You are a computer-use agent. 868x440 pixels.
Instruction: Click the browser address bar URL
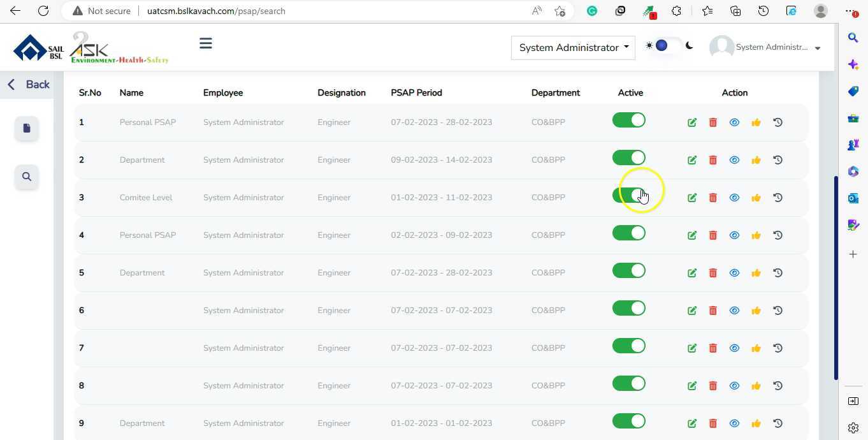pos(216,11)
